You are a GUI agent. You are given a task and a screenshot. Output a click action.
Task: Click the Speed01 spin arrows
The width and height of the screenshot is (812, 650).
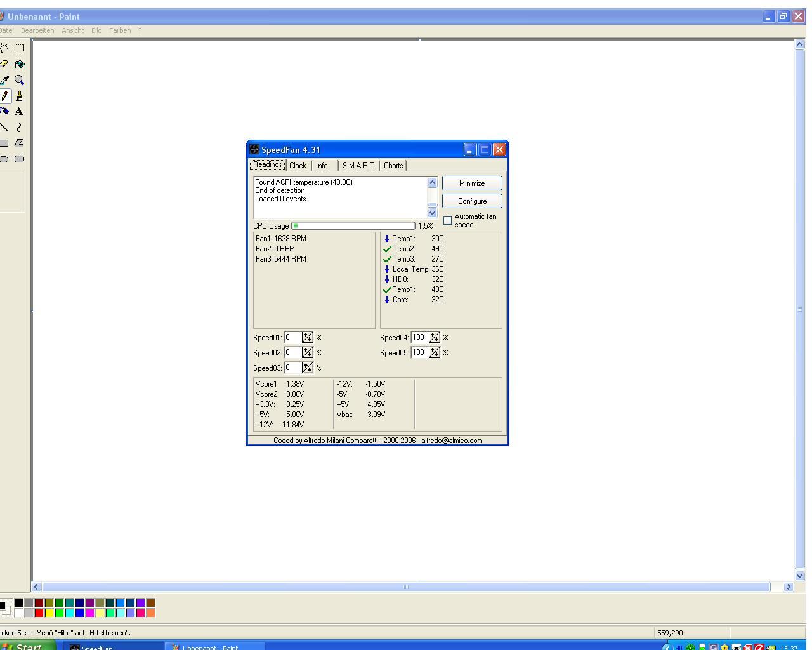point(308,337)
